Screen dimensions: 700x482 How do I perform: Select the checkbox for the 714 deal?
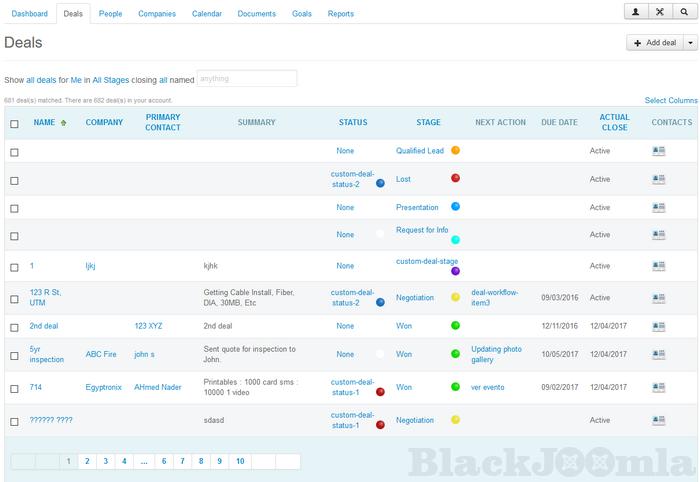[x=14, y=388]
